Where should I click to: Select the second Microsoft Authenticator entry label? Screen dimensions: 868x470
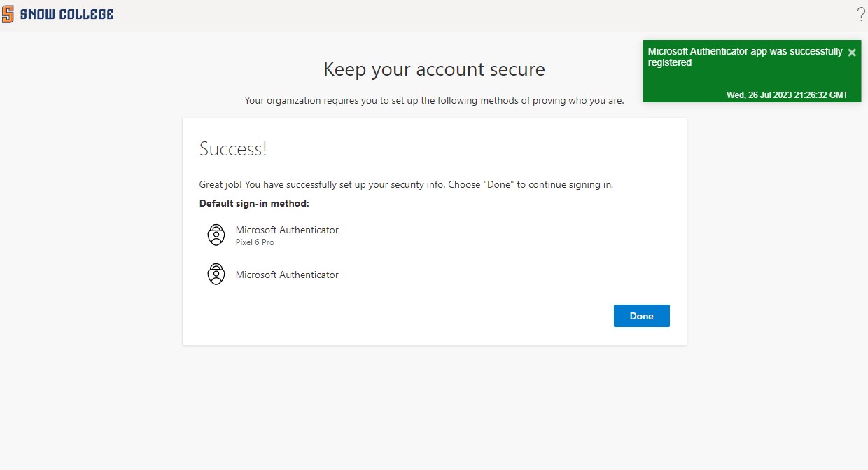coord(287,275)
